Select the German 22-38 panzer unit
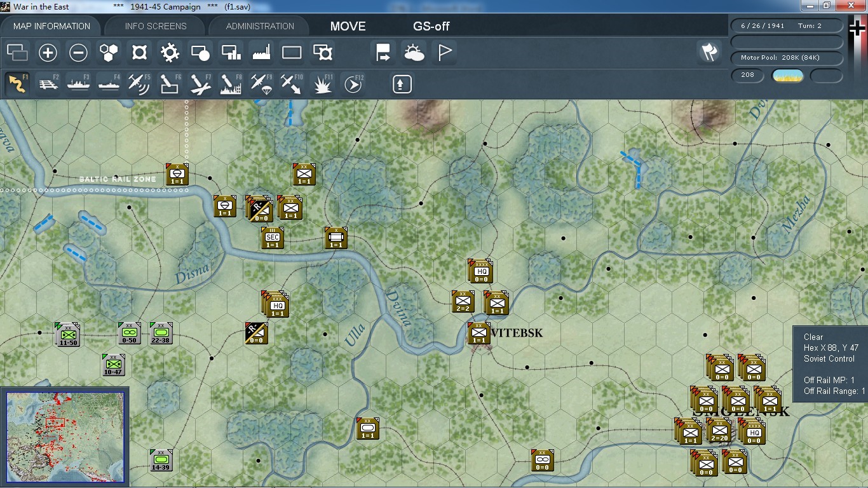This screenshot has height=488, width=868. pos(161,333)
